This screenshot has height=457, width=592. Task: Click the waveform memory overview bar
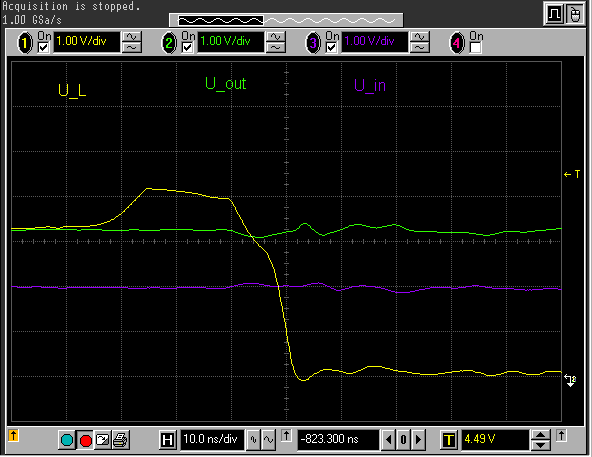click(286, 20)
